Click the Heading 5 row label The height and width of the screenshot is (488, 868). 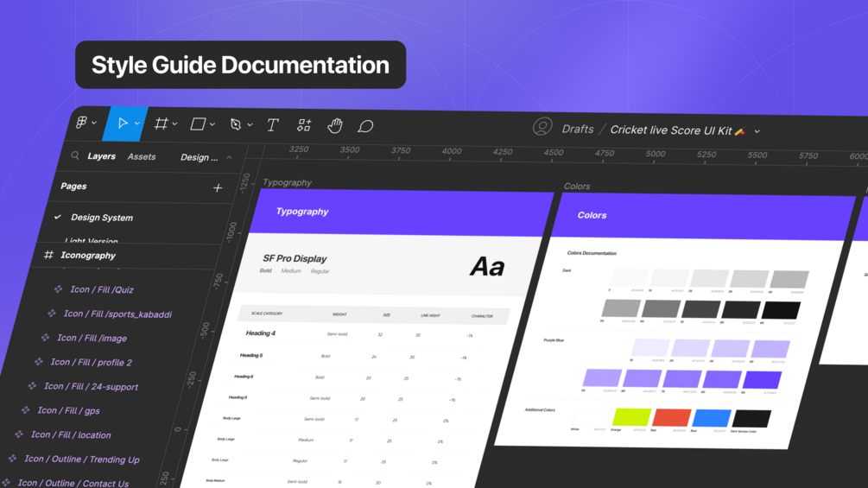coord(251,355)
